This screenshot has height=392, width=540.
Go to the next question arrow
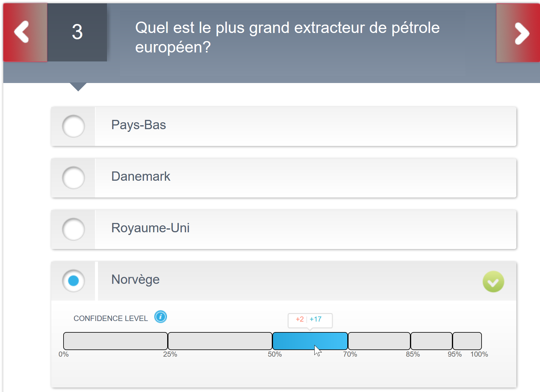click(x=518, y=33)
